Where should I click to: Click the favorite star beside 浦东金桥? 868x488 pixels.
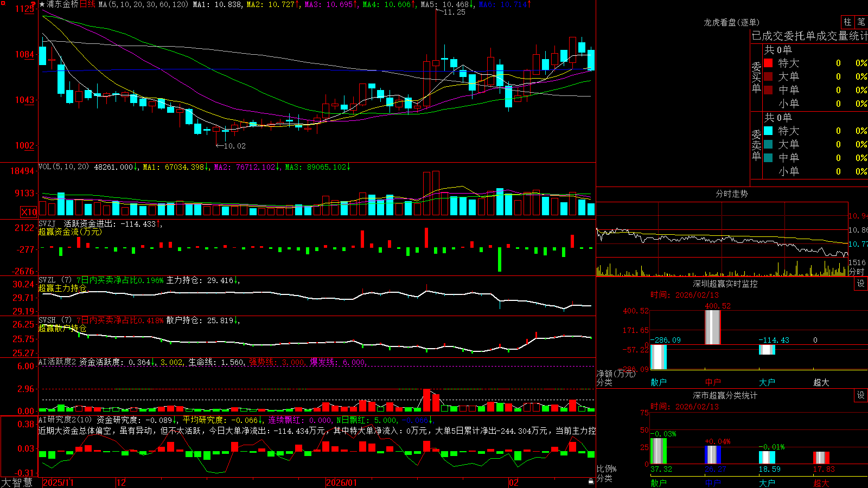point(42,4)
